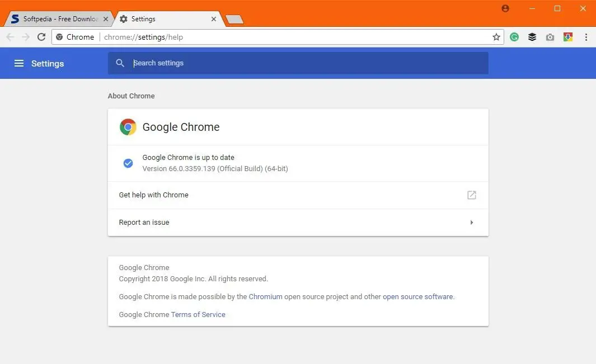Image resolution: width=596 pixels, height=364 pixels.
Task: Open the open source software link
Action: pyautogui.click(x=417, y=297)
